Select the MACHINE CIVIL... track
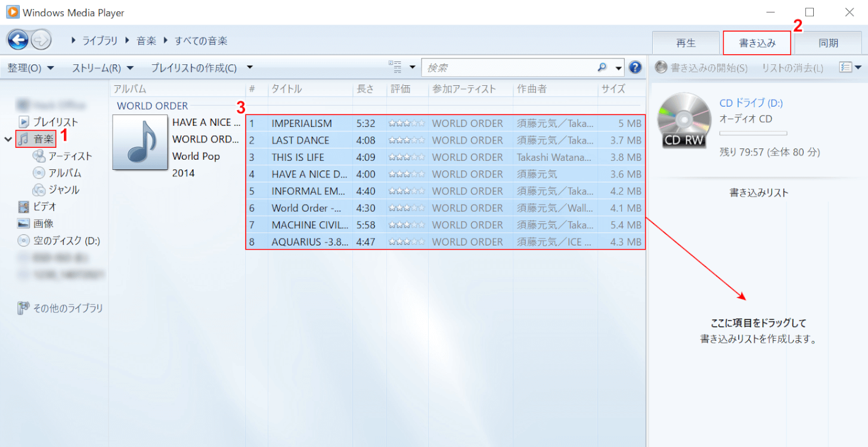Viewport: 868px width, 447px height. click(x=445, y=225)
